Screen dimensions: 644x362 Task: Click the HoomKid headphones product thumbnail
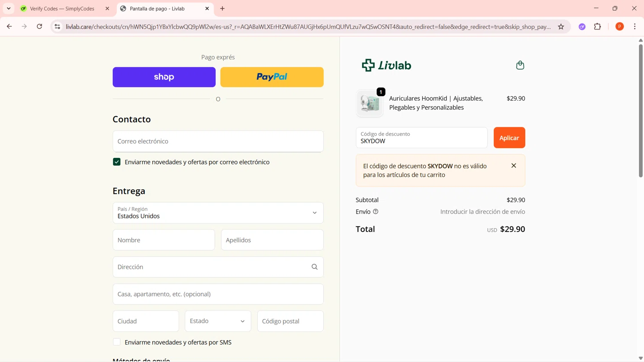pos(370,103)
